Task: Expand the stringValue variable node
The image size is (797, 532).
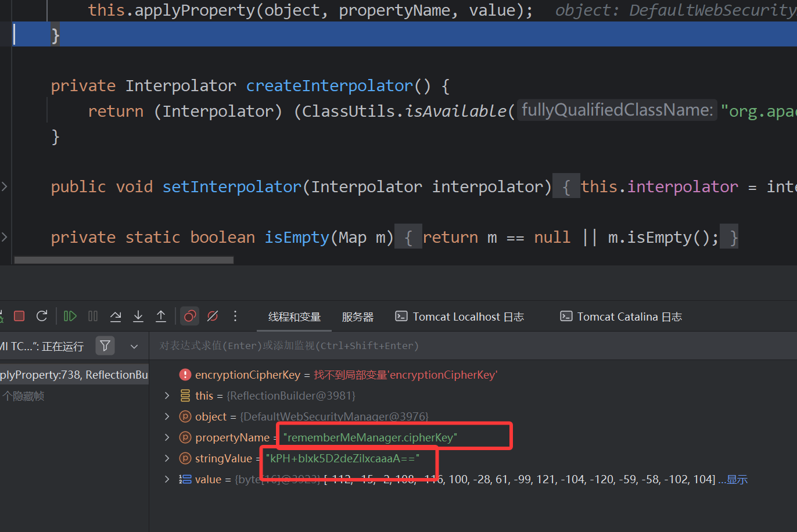Action: (x=167, y=458)
